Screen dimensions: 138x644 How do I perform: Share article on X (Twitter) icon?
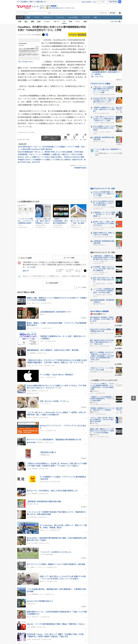coord(43,35)
